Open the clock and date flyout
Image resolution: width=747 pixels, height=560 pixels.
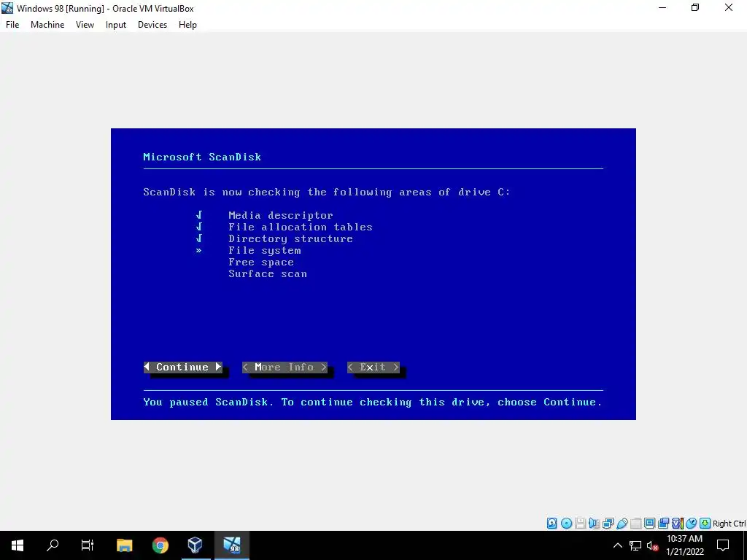[684, 545]
